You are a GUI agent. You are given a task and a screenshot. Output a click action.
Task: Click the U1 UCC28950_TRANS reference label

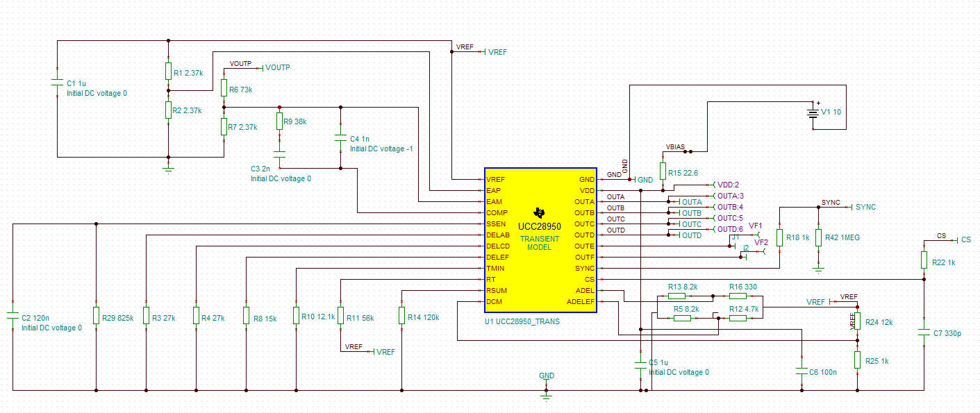[522, 322]
